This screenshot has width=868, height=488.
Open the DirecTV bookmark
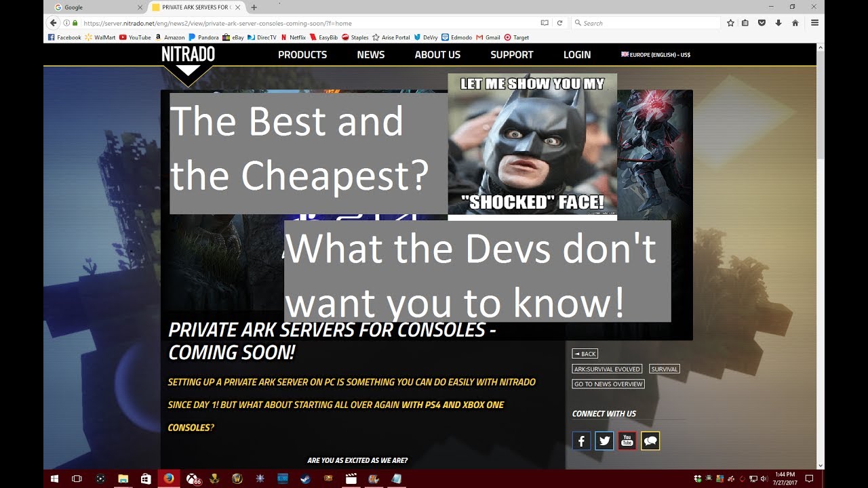pyautogui.click(x=262, y=37)
